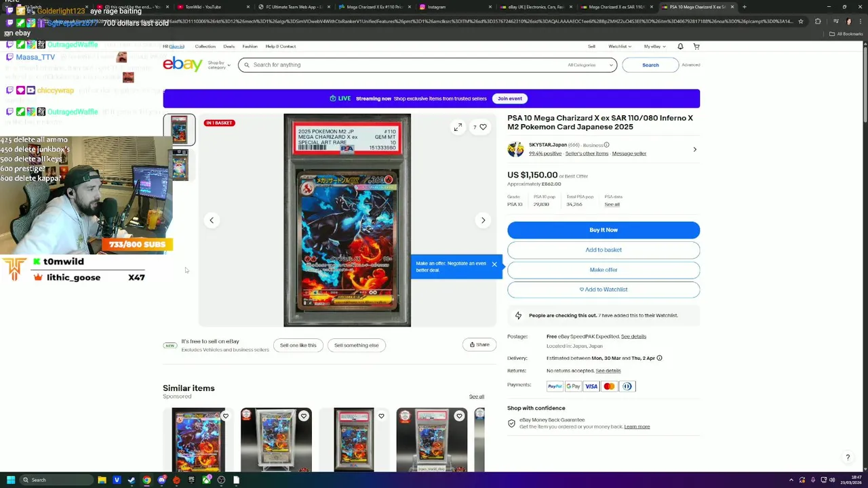Open All Categories dropdown
Viewport: 868px width, 488px height.
tap(590, 65)
